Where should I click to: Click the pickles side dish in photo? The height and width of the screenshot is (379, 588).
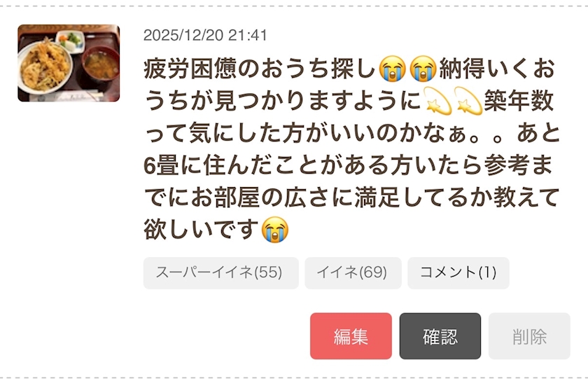point(71,41)
